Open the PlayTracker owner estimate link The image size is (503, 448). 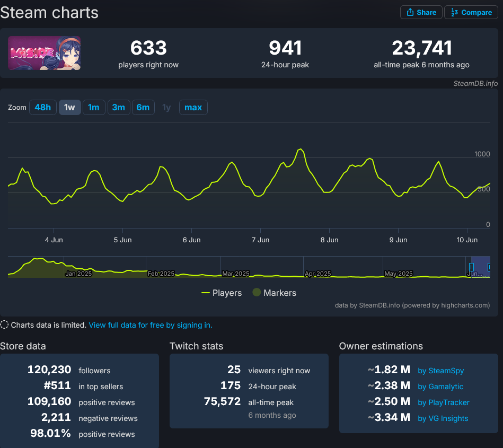[444, 402]
